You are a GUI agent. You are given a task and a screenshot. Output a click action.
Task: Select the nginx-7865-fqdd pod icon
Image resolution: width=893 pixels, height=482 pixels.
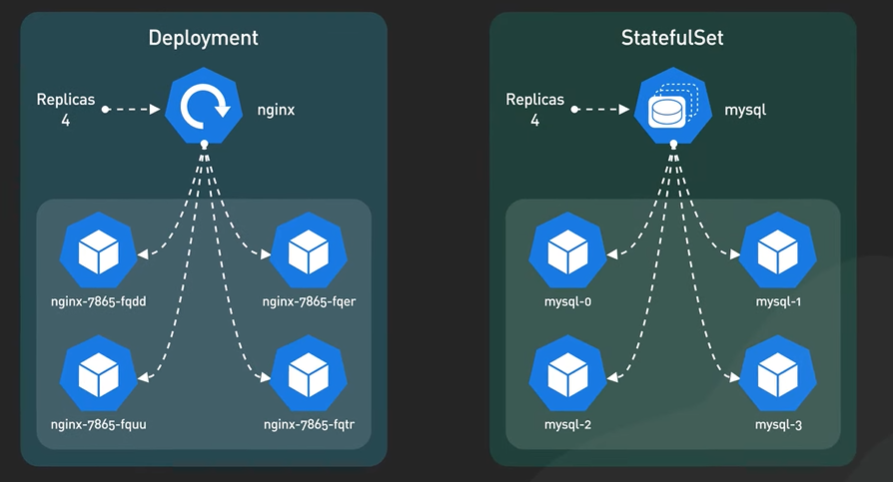tap(99, 251)
